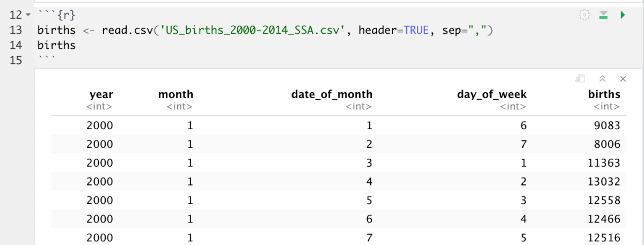Image resolution: width=644 pixels, height=245 pixels.
Task: Select the day_of_week column header
Action: click(492, 94)
